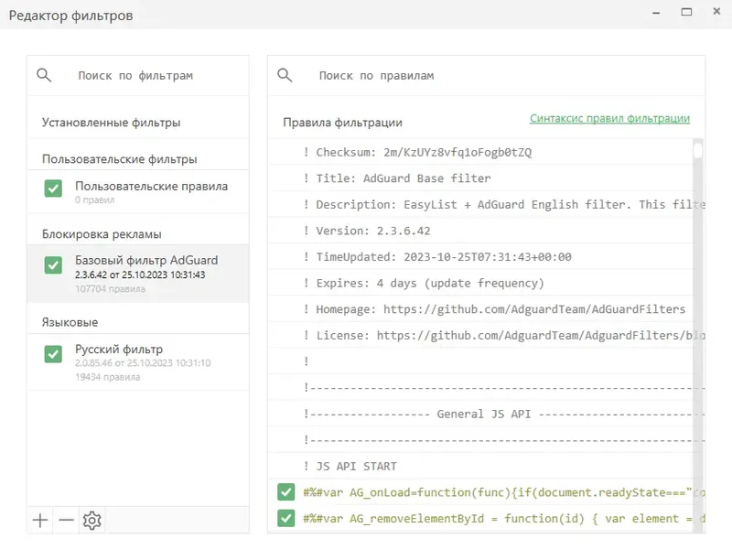Open Синтаксис правил фильтрации link
The image size is (732, 560).
(609, 119)
